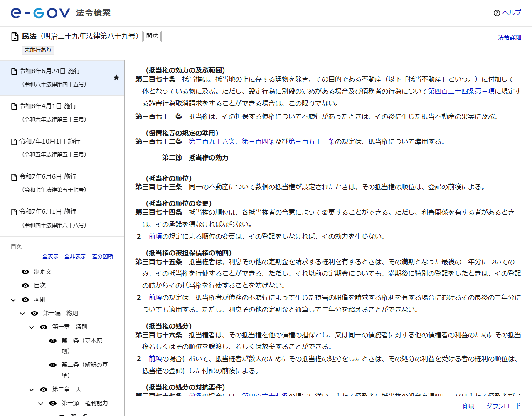Collapse the 第一節 権利能力 tree node
This screenshot has height=416, width=532.
[x=41, y=404]
